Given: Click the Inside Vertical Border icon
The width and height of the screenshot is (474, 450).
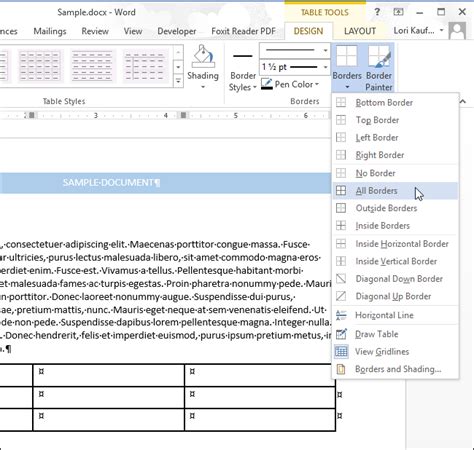Looking at the screenshot, I should point(341,261).
